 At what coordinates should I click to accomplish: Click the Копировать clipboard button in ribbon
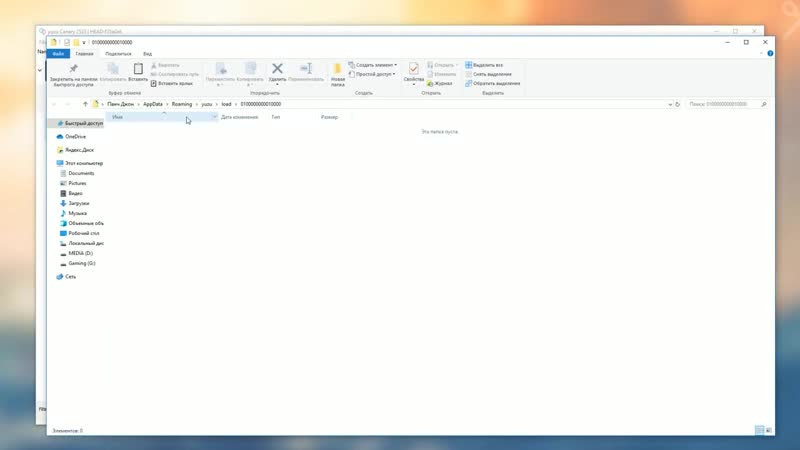coord(113,72)
